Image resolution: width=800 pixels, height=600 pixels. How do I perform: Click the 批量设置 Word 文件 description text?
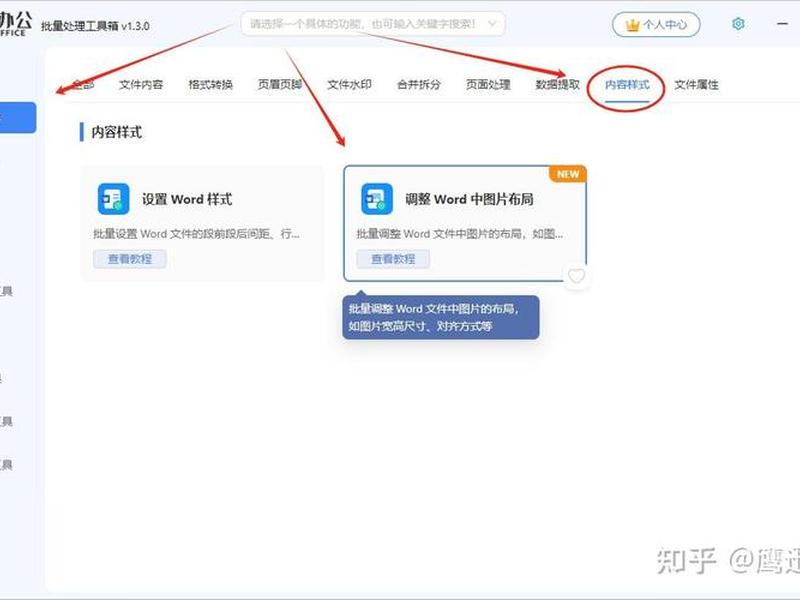click(196, 234)
